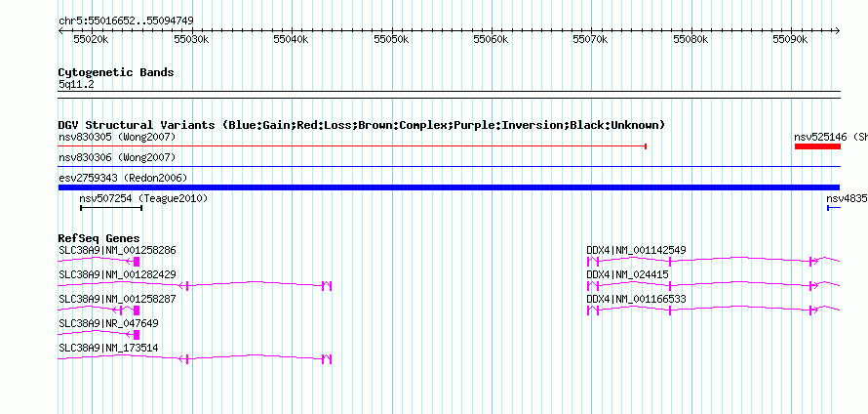Select the 55070k ruler tick label
The width and height of the screenshot is (868, 414).
click(590, 40)
